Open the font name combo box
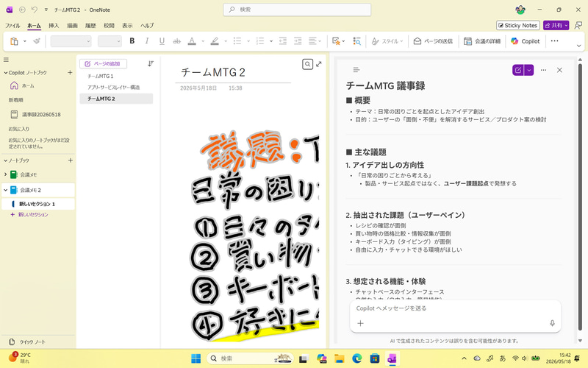 71,41
